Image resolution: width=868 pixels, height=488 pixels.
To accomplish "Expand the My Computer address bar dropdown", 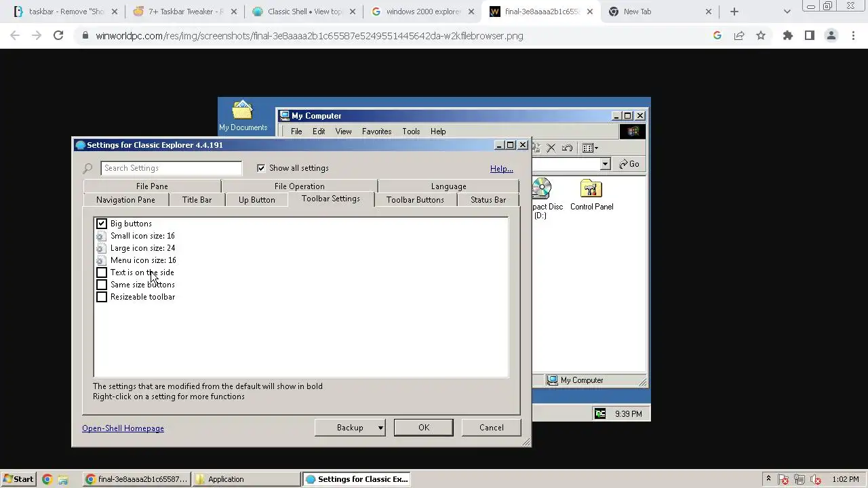I will pyautogui.click(x=605, y=164).
